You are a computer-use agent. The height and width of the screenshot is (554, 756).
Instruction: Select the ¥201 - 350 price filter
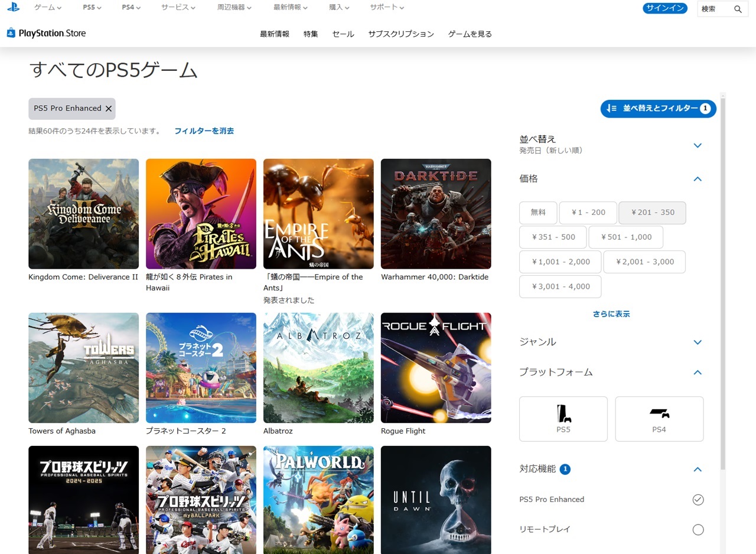pyautogui.click(x=652, y=213)
